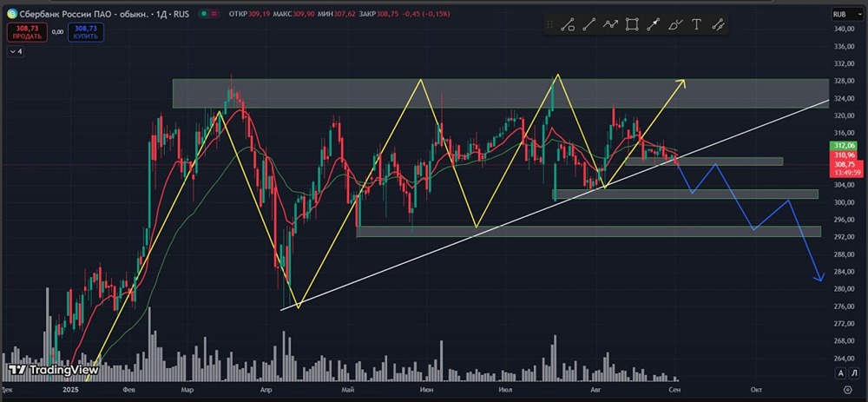Select the arrow line drawing tool
Viewport: 868px width, 402px height.
pos(654,24)
